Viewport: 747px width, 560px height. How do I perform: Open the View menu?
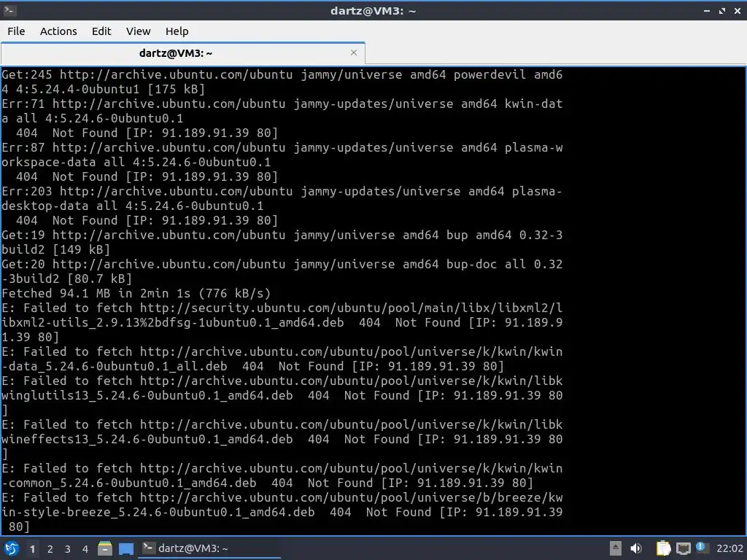point(138,31)
